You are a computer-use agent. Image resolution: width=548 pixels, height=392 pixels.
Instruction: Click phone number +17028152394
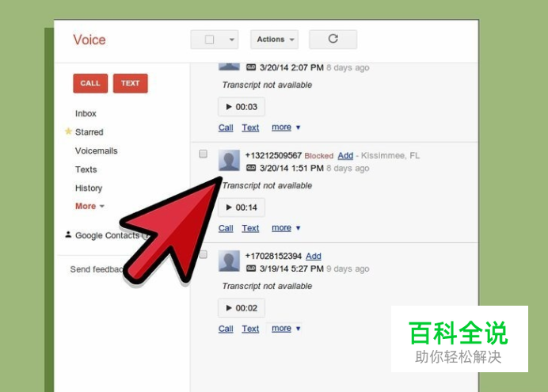point(273,256)
